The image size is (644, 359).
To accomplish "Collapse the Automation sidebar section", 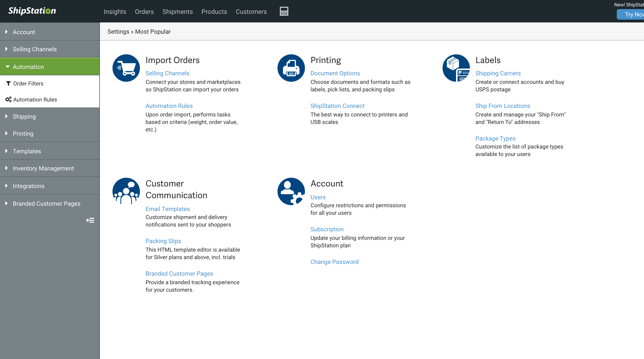I will click(50, 67).
